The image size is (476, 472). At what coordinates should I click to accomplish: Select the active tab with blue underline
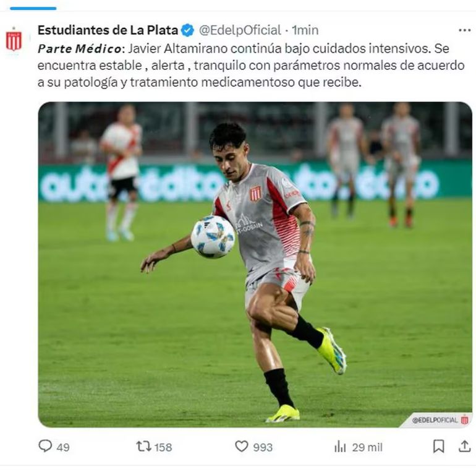click(33, 8)
